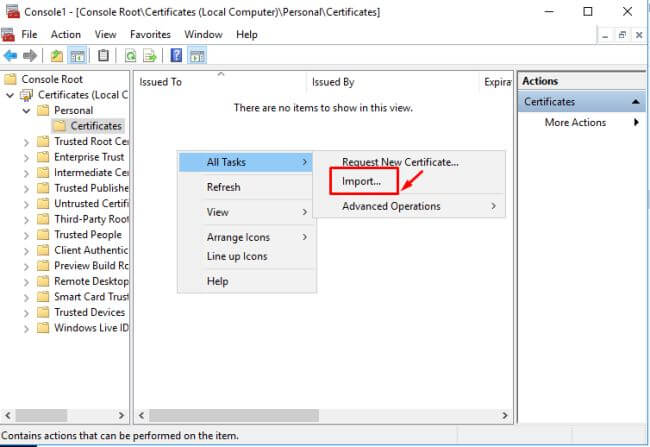Click the Export List toolbar icon

coord(149,56)
